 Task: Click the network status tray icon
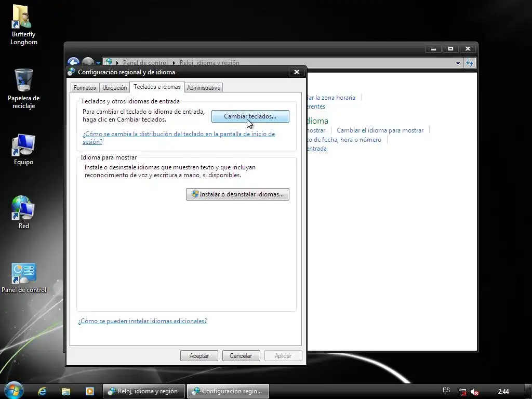tap(462, 392)
